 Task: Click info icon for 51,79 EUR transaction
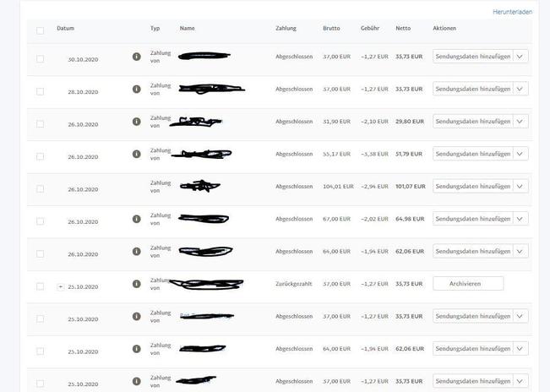point(137,154)
